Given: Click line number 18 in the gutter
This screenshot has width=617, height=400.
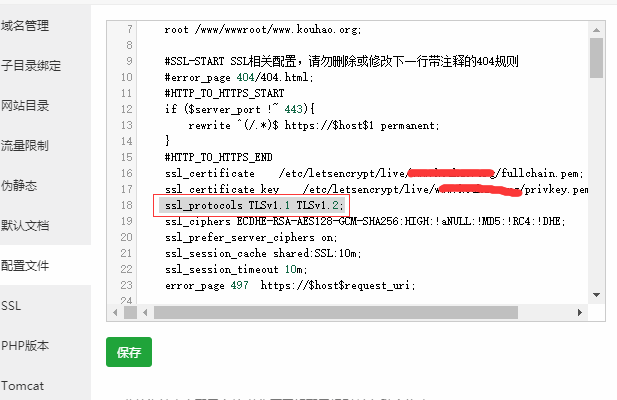Looking at the screenshot, I should 126,205.
